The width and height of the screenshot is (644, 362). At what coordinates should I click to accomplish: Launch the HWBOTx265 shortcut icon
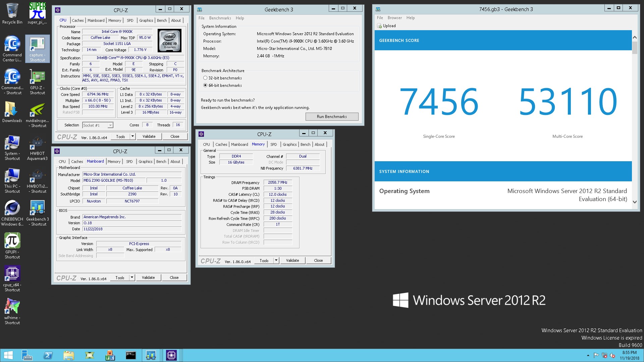click(37, 180)
